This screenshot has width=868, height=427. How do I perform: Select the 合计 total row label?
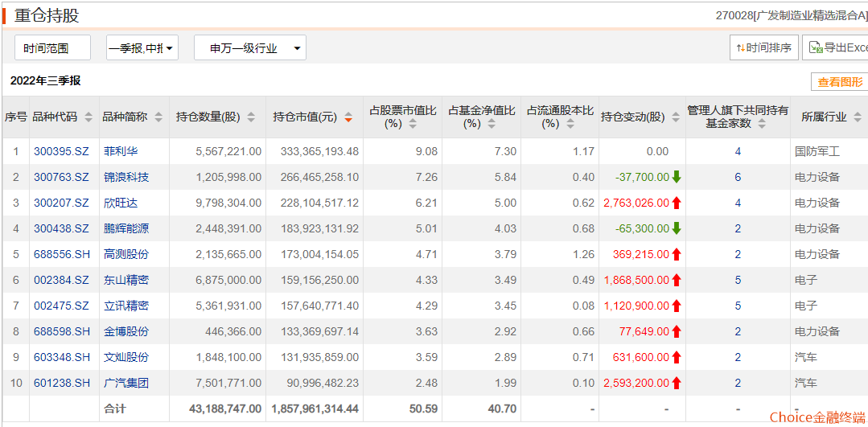point(114,409)
